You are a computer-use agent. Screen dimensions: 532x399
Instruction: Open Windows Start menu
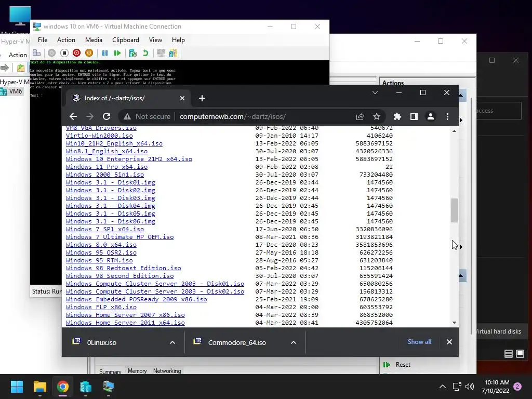(x=17, y=387)
